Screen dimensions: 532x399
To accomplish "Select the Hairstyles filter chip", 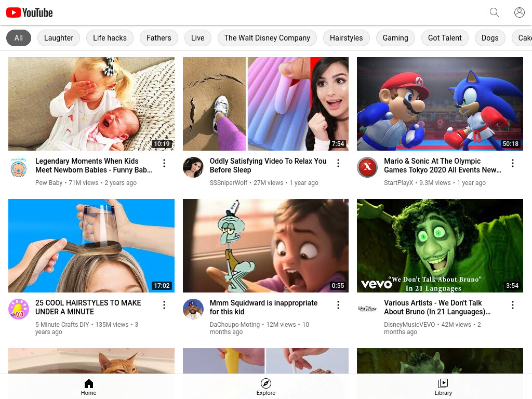I will click(x=346, y=38).
